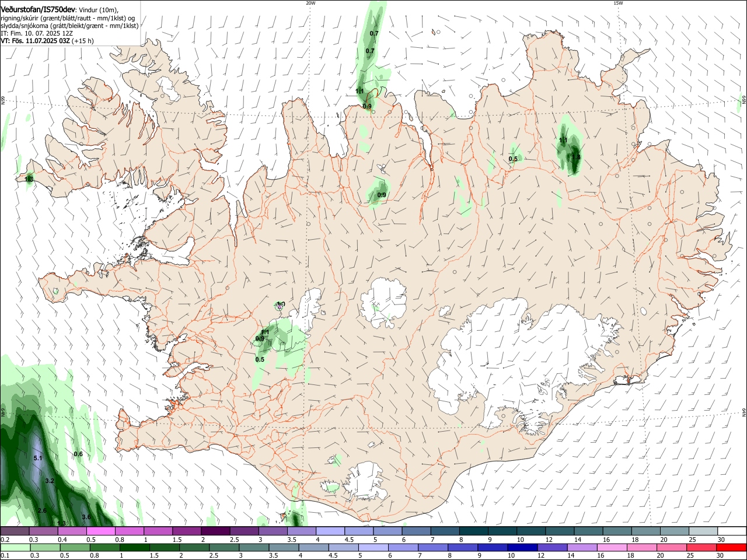This screenshot has width=747, height=560.
Task: Click the darkest green swatch above label 1
Action: pos(134,547)
